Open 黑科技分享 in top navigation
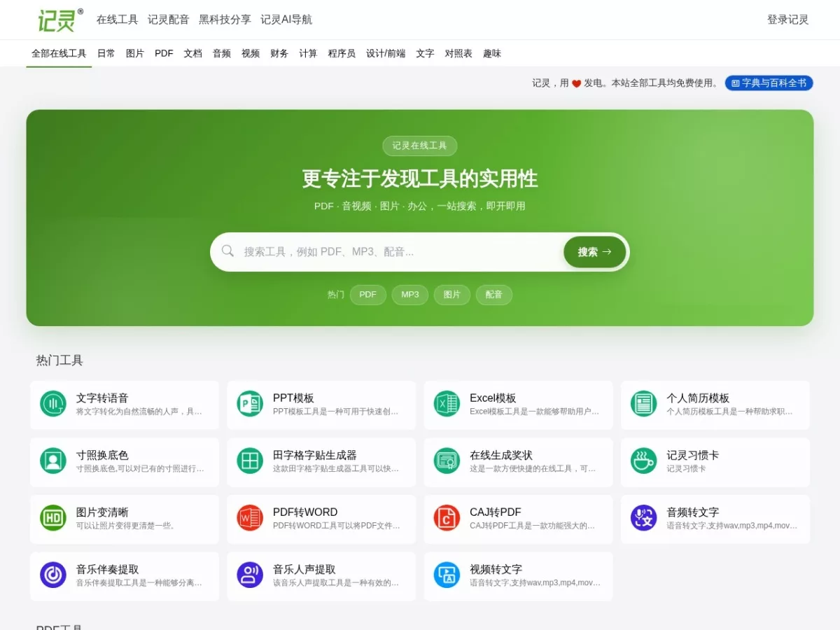The width and height of the screenshot is (840, 630). pyautogui.click(x=225, y=20)
